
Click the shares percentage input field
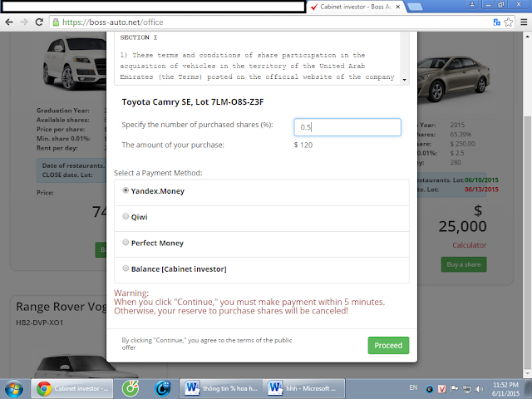click(x=347, y=127)
